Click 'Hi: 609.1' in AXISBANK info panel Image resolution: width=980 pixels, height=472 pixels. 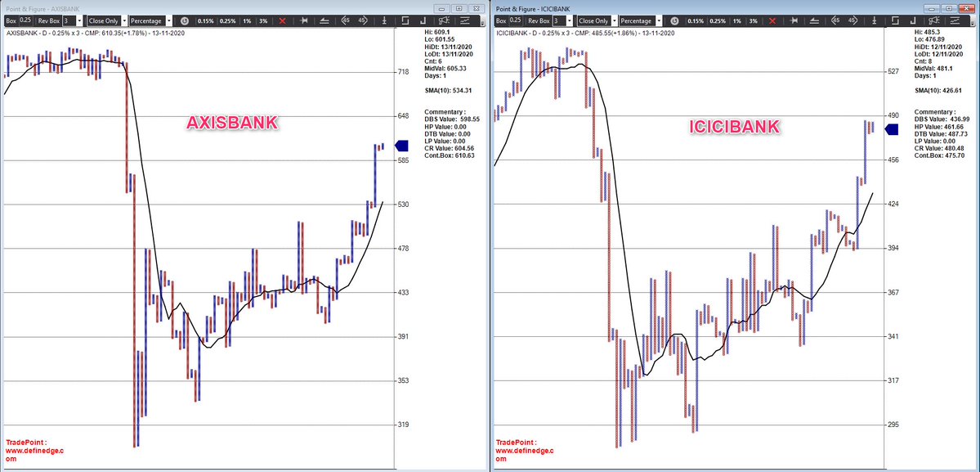437,32
